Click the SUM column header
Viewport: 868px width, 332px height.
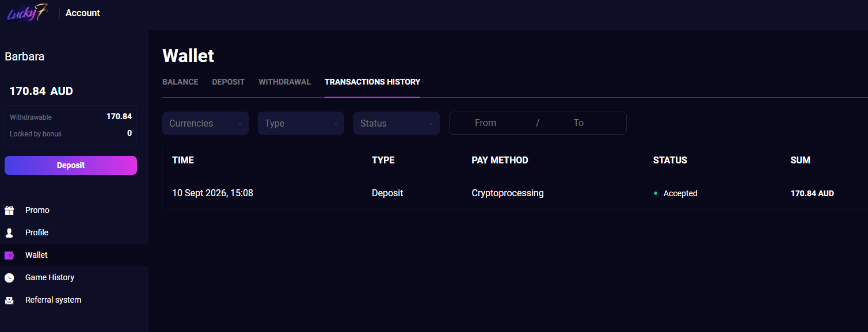800,160
